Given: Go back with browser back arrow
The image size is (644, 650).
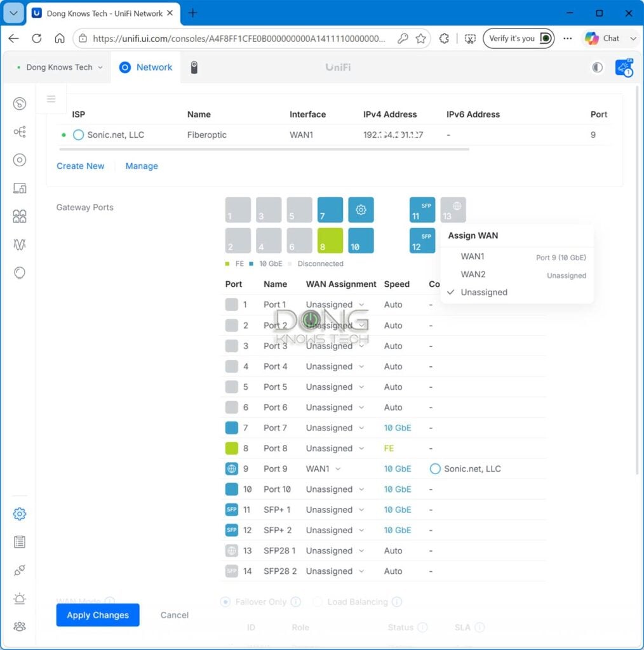Looking at the screenshot, I should tap(14, 39).
